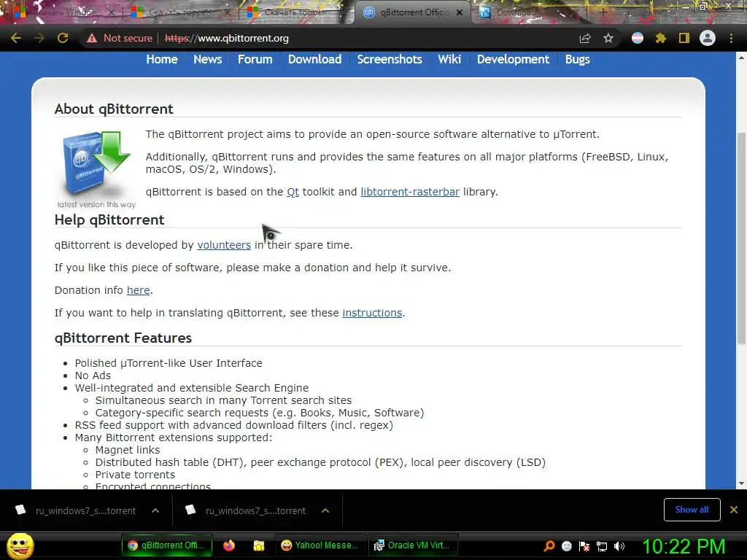Open the translation instructions link

click(372, 313)
